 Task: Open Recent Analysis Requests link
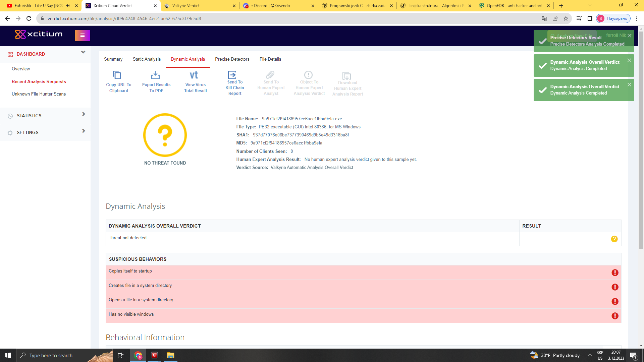tap(39, 81)
